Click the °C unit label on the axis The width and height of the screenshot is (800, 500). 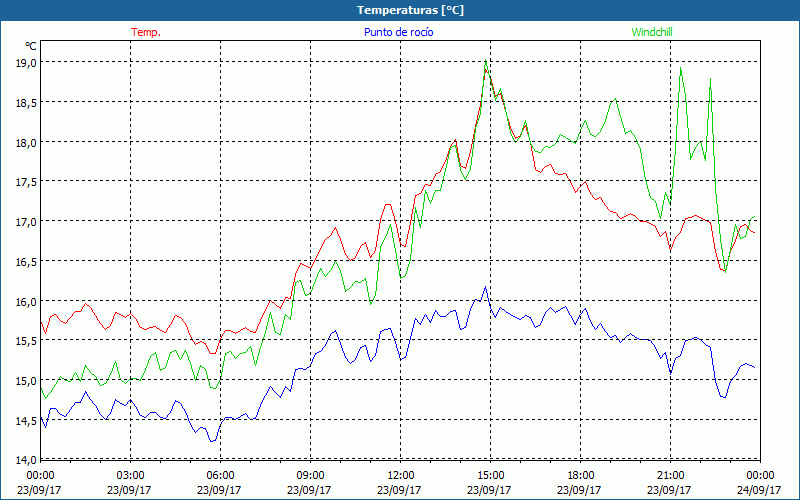pyautogui.click(x=31, y=46)
